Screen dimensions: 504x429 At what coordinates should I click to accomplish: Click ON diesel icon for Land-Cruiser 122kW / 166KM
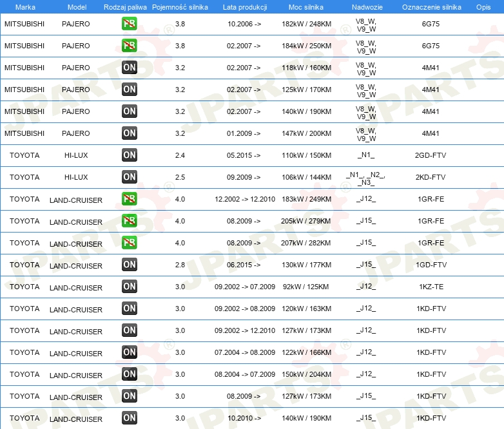129,352
